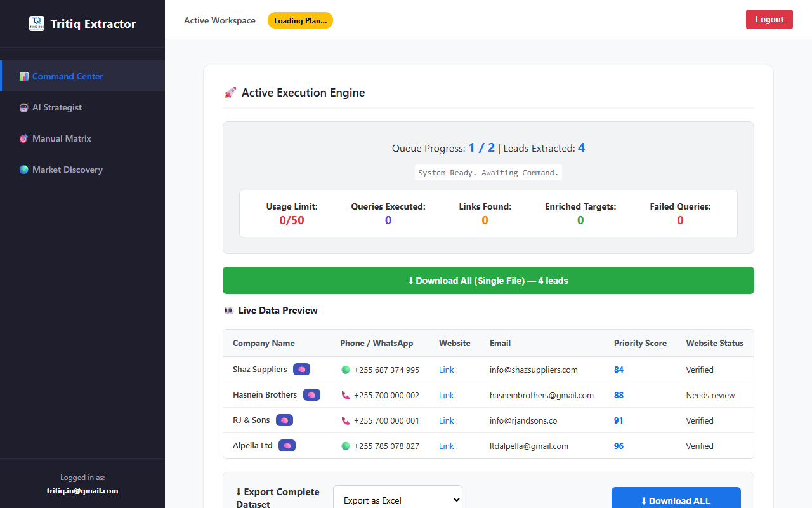Click the logged-in email tritiq.in@gmail.com

coord(82,491)
